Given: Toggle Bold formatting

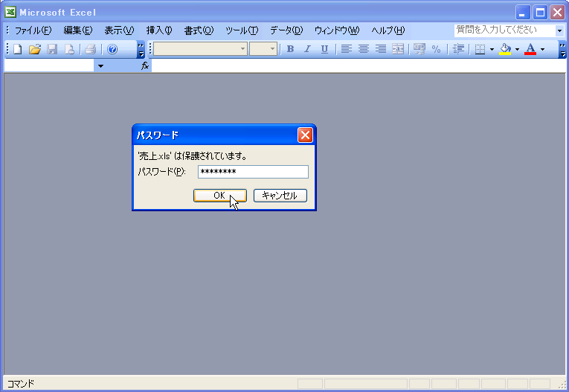Looking at the screenshot, I should click(x=290, y=49).
